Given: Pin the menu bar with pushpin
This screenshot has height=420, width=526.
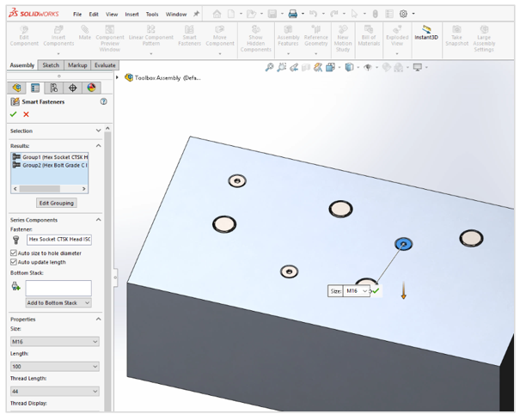Looking at the screenshot, I should (196, 14).
